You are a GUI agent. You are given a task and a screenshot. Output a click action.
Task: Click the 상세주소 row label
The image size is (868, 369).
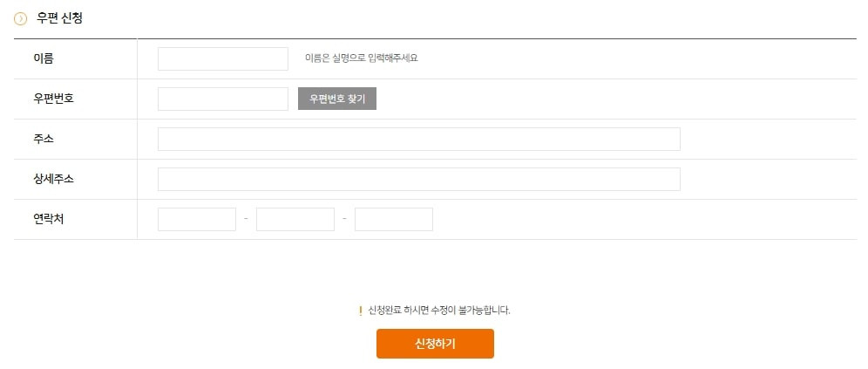[53, 179]
